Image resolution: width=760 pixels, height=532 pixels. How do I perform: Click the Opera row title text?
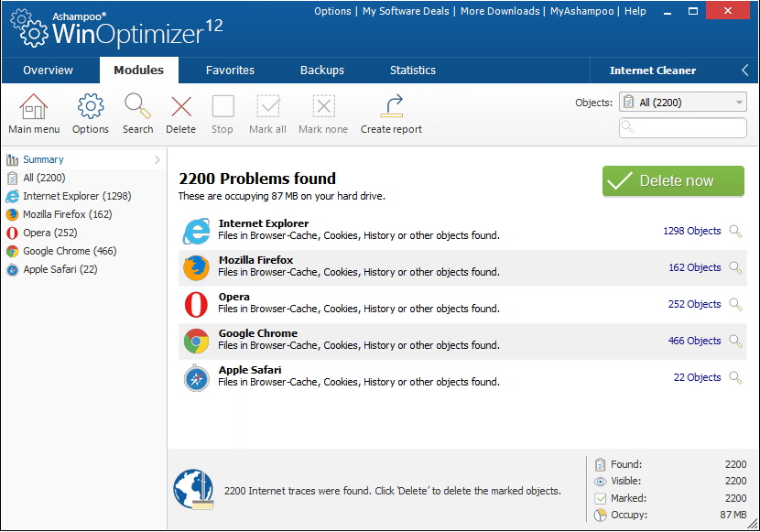pyautogui.click(x=234, y=297)
